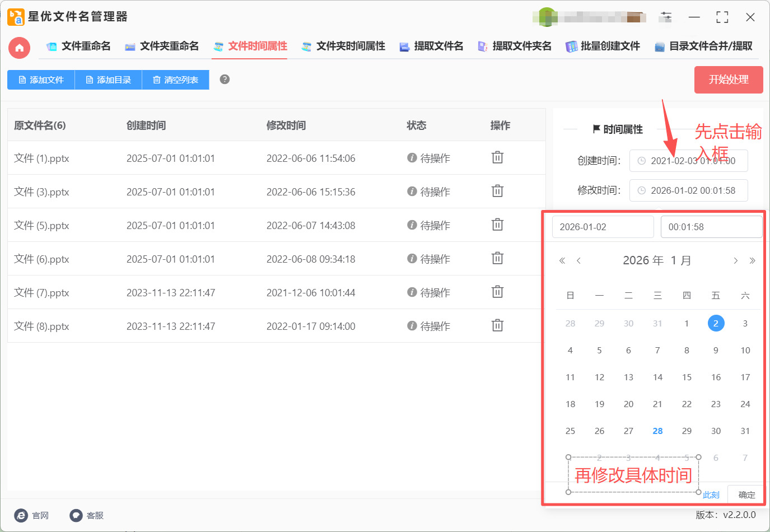
Task: Select day 15 in January calendar
Action: (687, 377)
